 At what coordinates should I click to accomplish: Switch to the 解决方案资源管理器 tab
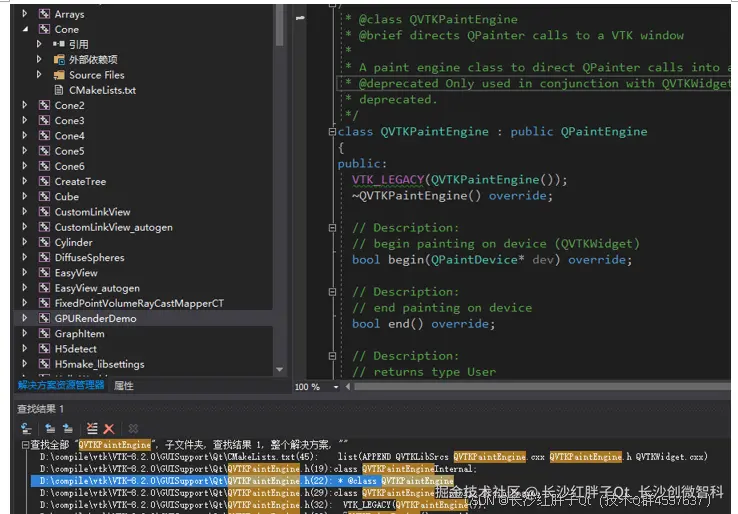tap(61, 386)
